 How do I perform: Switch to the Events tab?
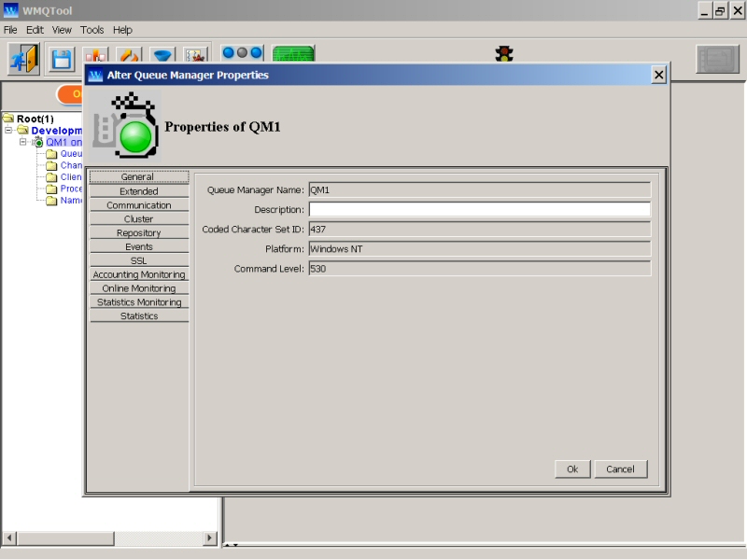tap(138, 246)
